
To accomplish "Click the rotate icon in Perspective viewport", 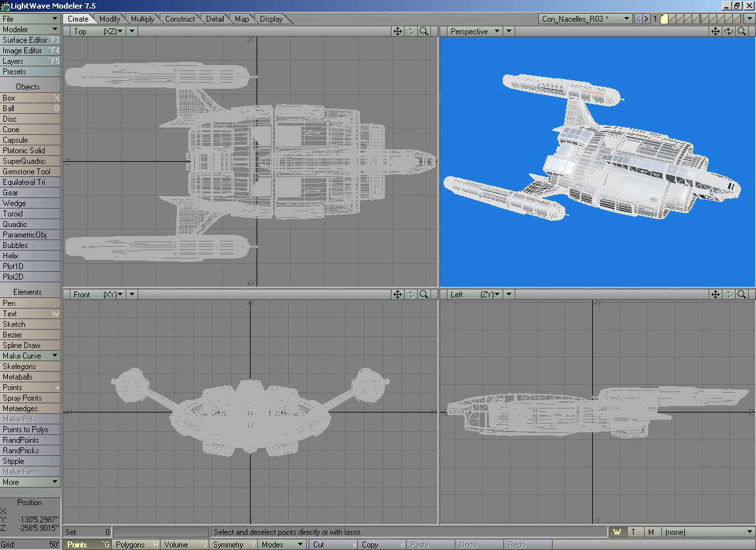I will tap(728, 32).
